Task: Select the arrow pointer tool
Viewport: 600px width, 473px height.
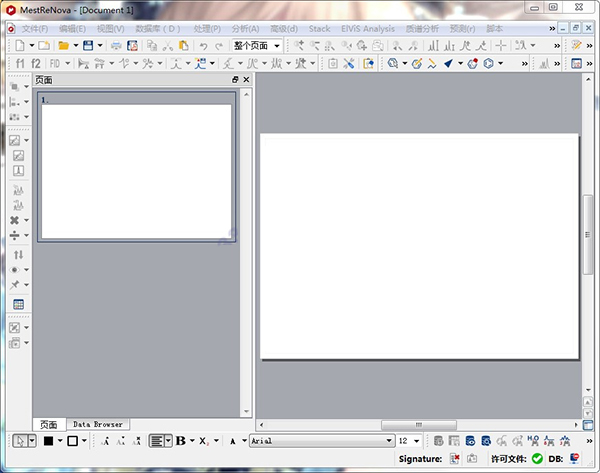Action: point(20,441)
